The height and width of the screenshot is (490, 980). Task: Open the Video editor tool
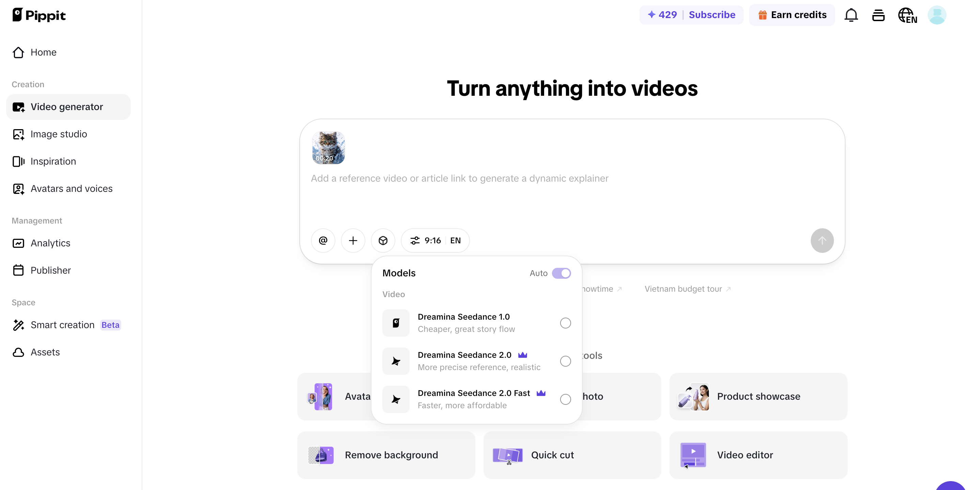(x=758, y=455)
